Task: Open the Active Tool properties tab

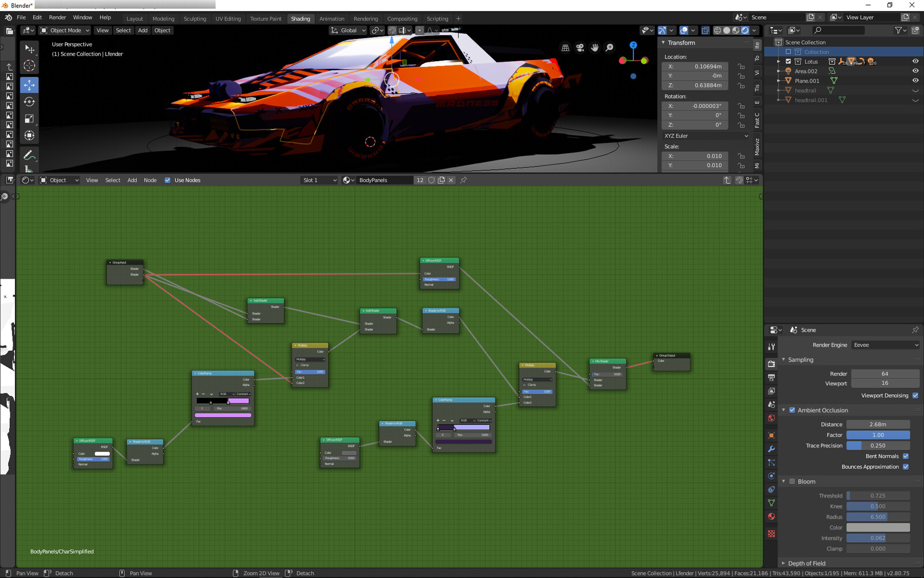Action: coord(772,347)
